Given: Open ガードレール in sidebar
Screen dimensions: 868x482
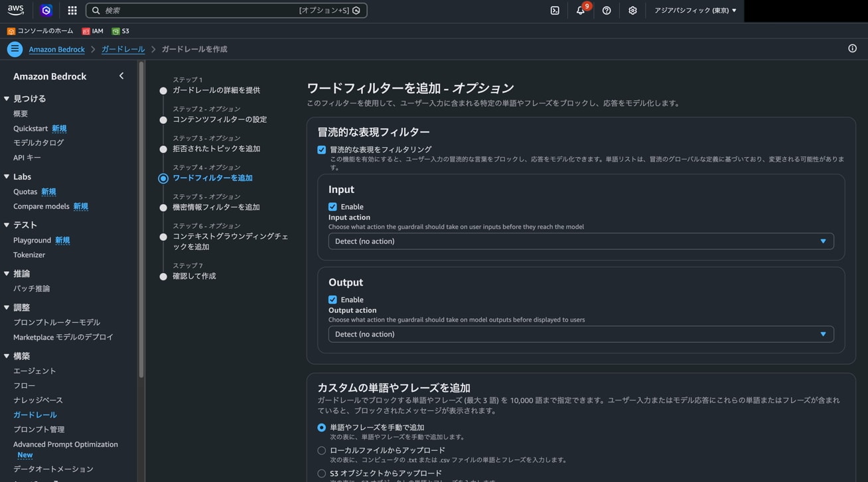Looking at the screenshot, I should click(x=35, y=414).
